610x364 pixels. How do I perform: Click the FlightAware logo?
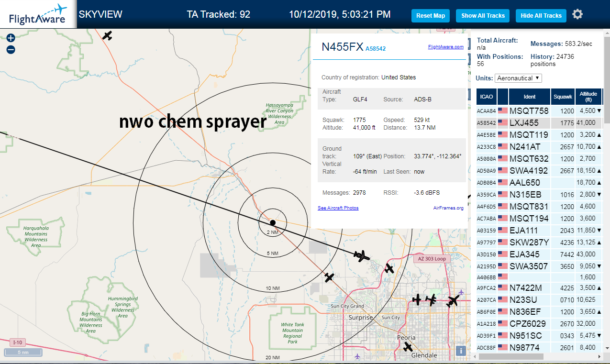click(38, 14)
